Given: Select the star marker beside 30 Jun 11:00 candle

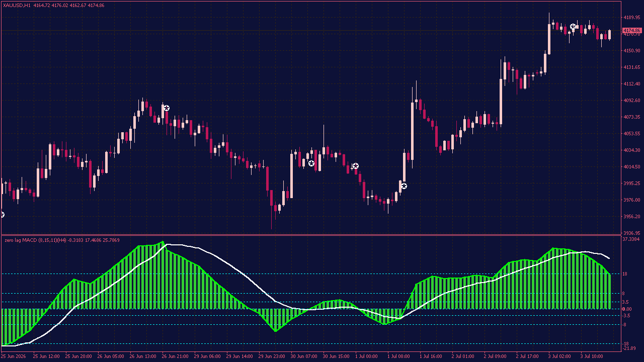Looking at the screenshot, I should (311, 163).
